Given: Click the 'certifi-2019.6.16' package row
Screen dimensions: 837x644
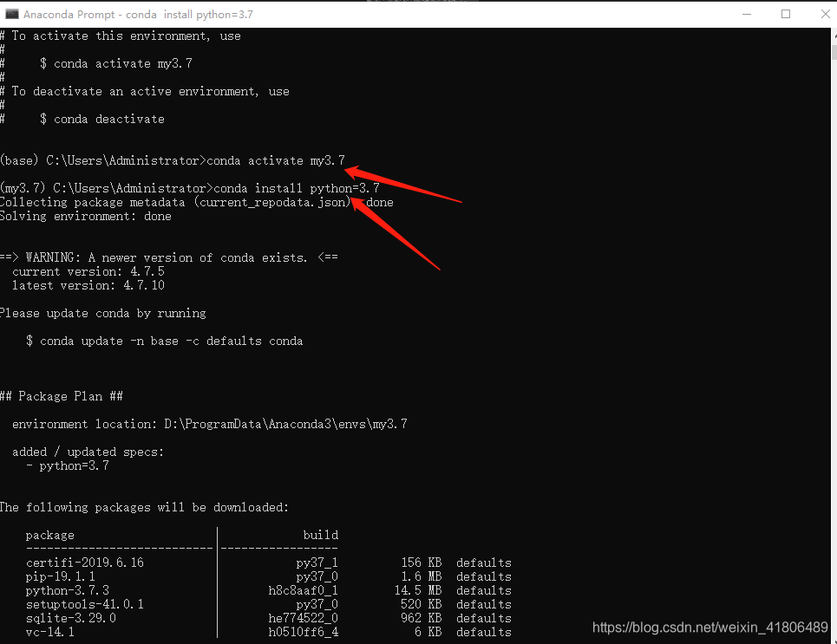Looking at the screenshot, I should pos(269,563).
